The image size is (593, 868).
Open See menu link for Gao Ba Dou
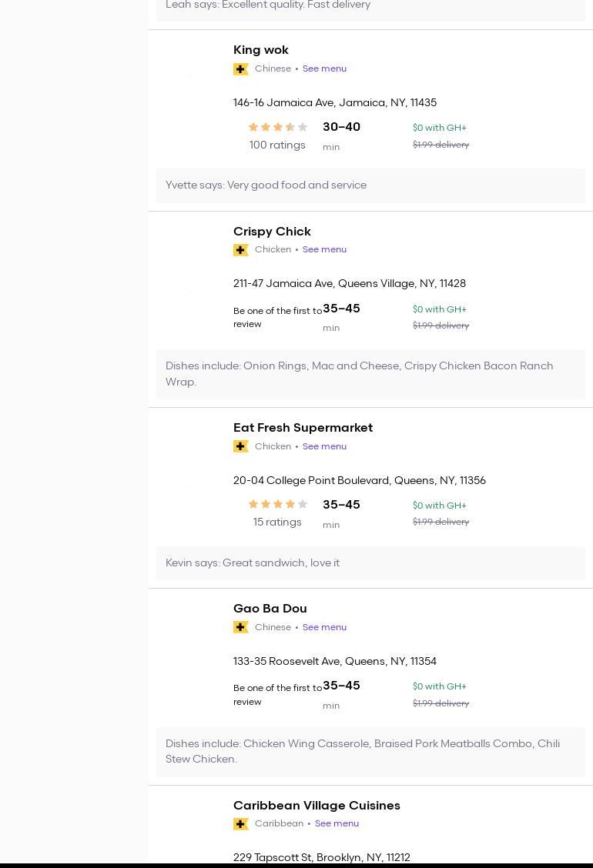[324, 627]
